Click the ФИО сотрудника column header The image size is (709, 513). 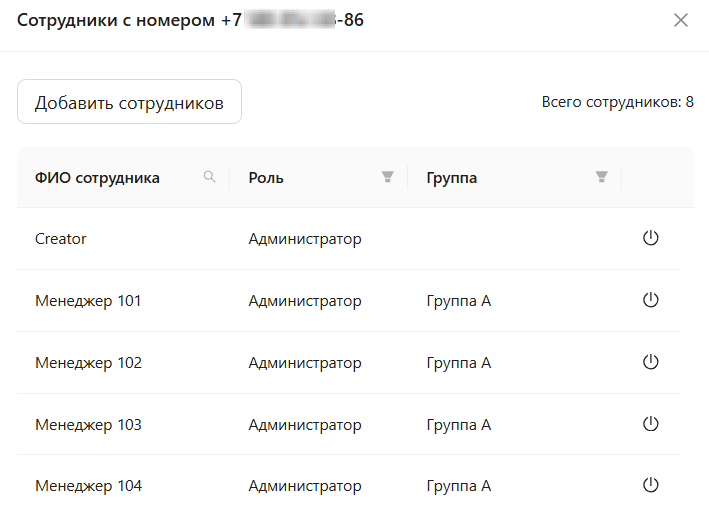(97, 178)
